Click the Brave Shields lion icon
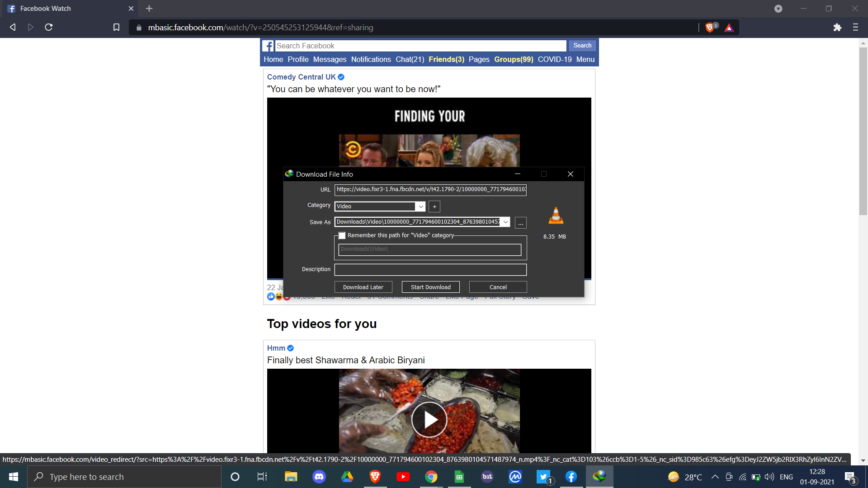Image resolution: width=868 pixels, height=488 pixels. (710, 28)
